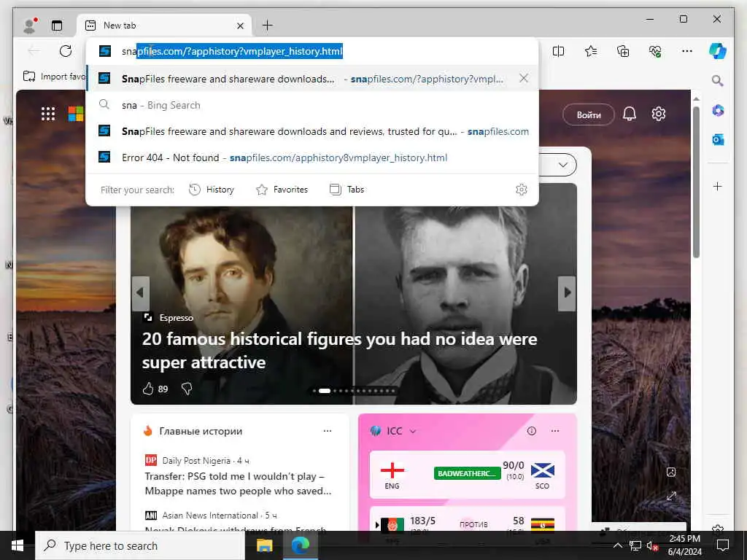Click Edge icon in taskbar
Screen dimensions: 747x560
click(300, 545)
